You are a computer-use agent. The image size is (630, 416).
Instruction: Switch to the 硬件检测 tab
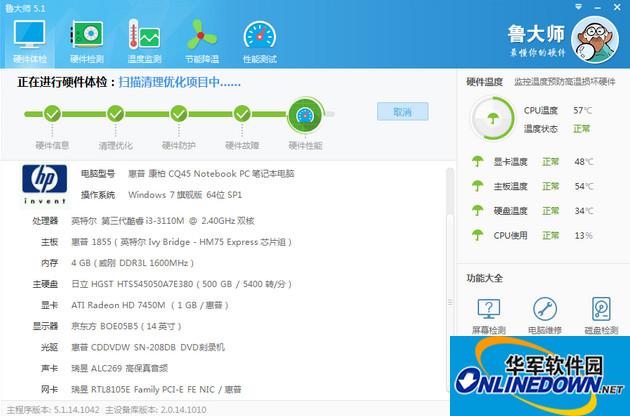[x=87, y=41]
